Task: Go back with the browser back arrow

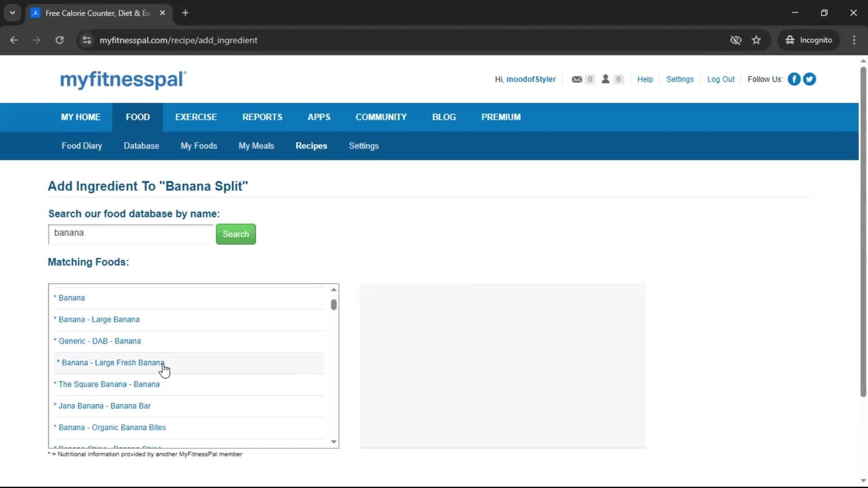Action: (14, 40)
